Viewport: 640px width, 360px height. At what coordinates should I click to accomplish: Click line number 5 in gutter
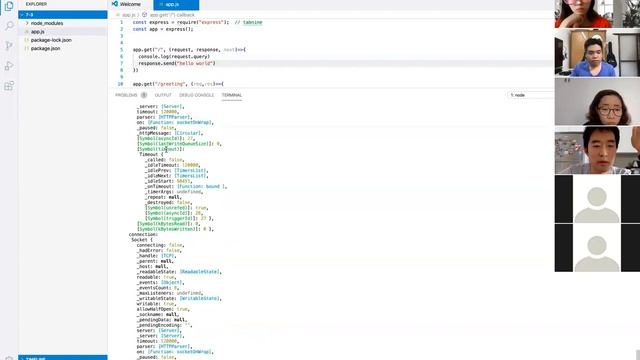121,50
